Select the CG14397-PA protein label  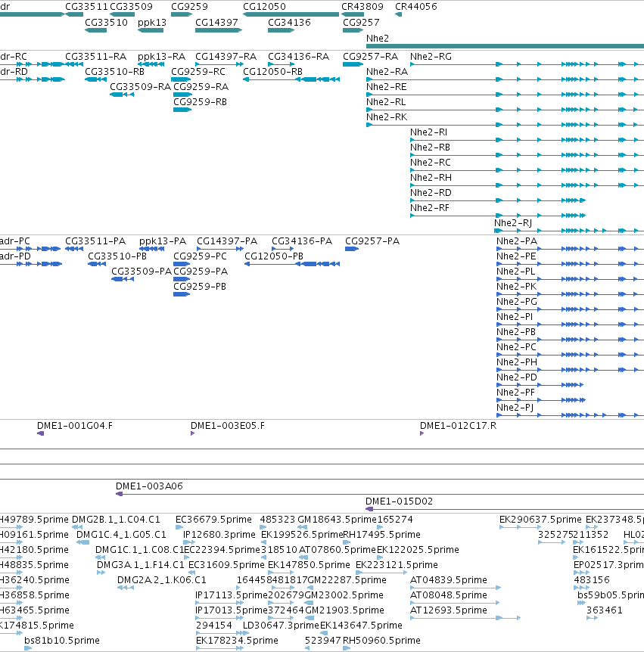click(227, 241)
